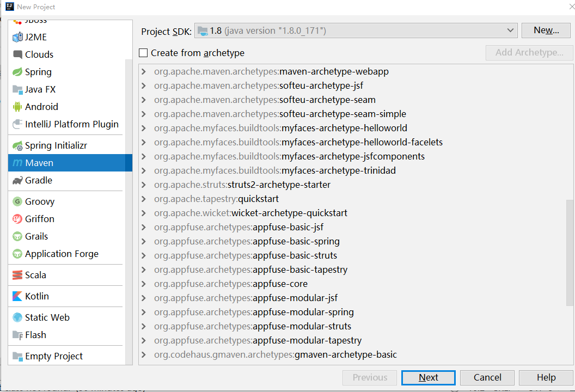Click the Maven m icon
The image size is (575, 392).
(17, 163)
